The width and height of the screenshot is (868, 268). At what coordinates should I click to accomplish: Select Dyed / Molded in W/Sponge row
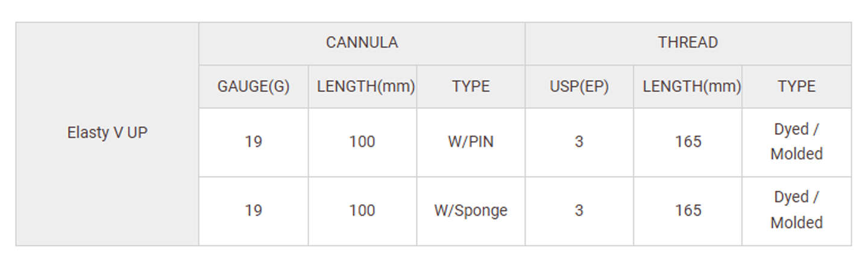pyautogui.click(x=796, y=211)
